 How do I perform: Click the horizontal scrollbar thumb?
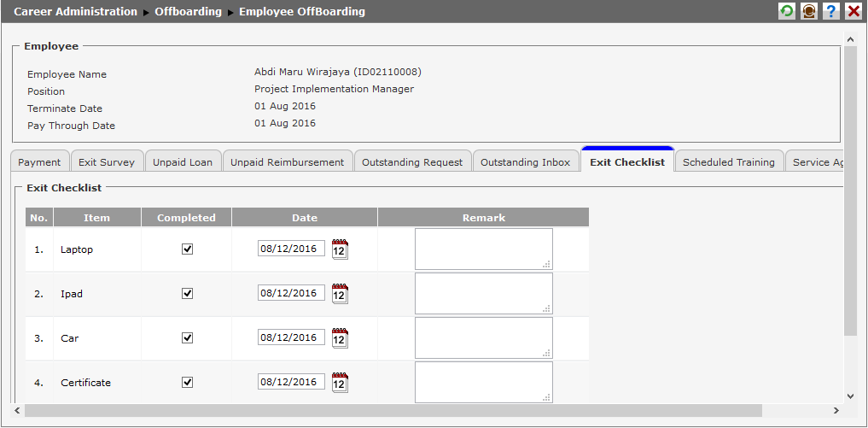393,410
